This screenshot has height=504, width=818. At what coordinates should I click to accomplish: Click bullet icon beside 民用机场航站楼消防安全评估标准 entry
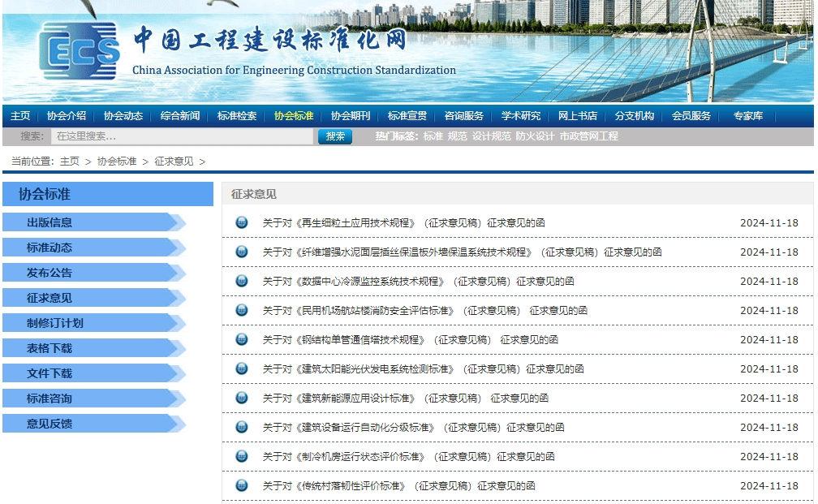(241, 310)
